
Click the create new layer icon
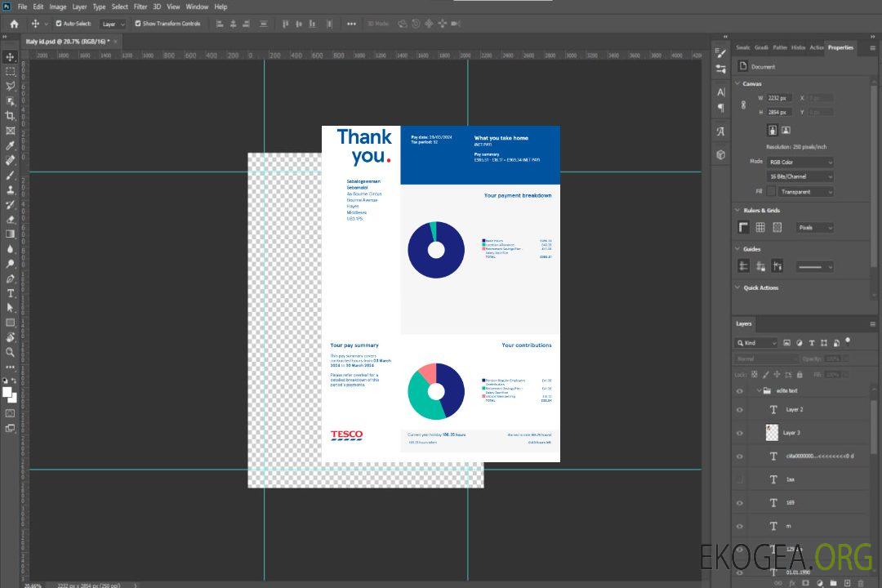847,583
